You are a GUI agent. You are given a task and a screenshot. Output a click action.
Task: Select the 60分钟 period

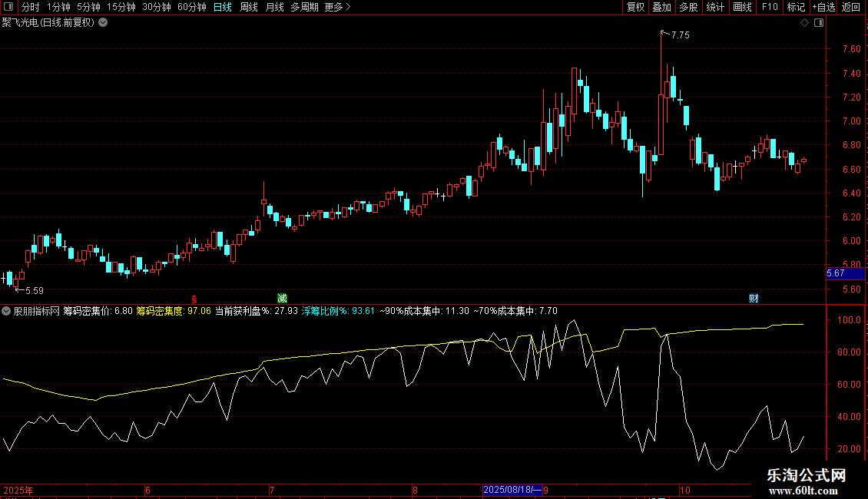coord(191,7)
